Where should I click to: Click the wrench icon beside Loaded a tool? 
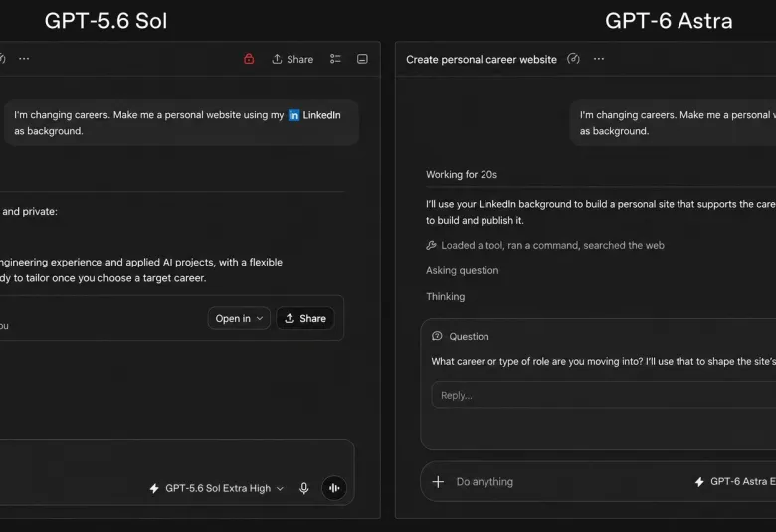[x=431, y=245]
